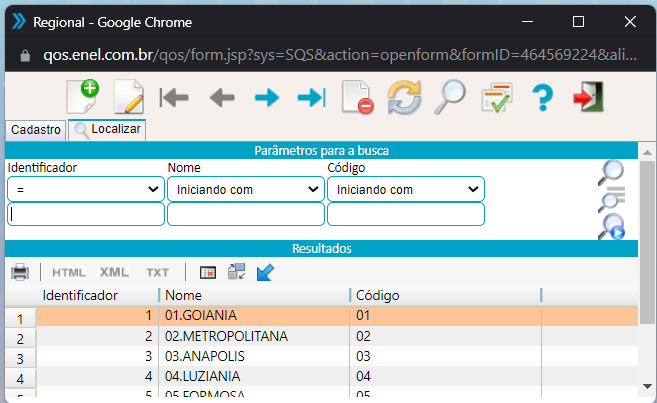Screen dimensions: 657x403
Task: Select the Localizar tab
Action: [x=107, y=129]
